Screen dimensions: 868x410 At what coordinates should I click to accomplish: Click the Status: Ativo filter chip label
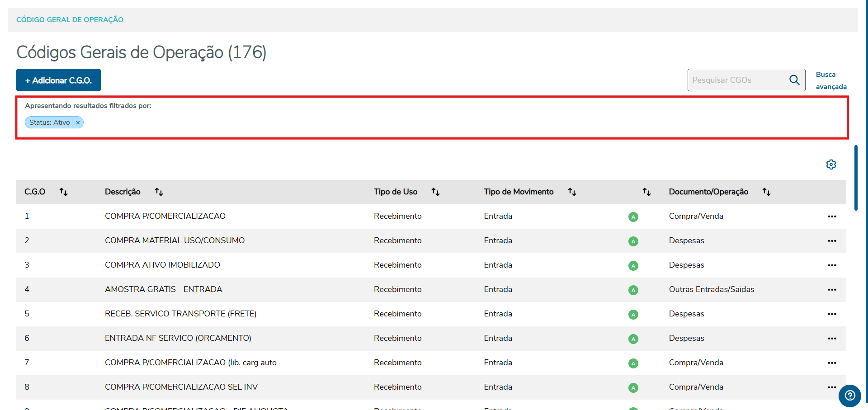pos(49,123)
